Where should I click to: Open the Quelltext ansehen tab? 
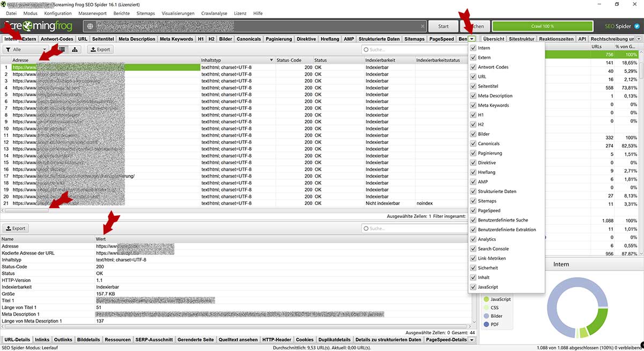pos(238,340)
